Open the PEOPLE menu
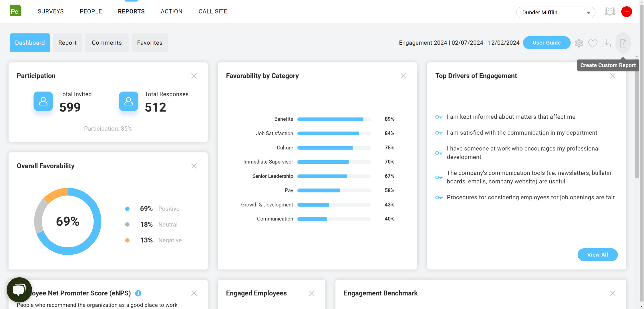 pos(91,11)
